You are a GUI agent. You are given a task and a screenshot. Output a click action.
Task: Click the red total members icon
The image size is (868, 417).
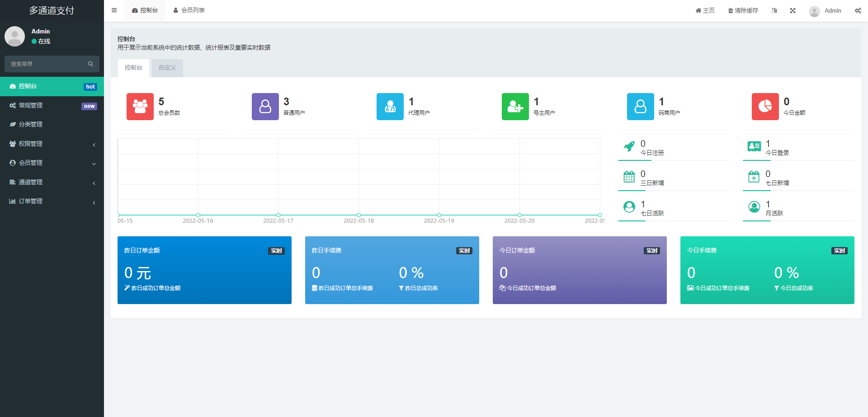(x=140, y=107)
